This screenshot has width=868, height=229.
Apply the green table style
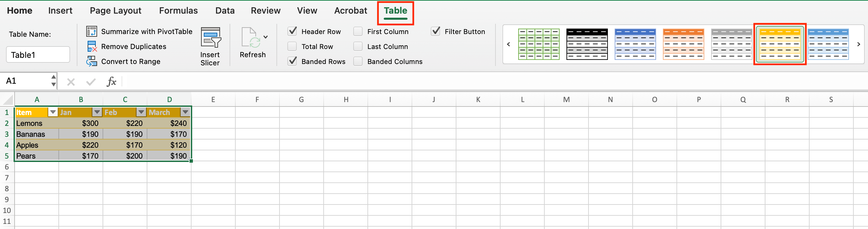click(x=539, y=44)
